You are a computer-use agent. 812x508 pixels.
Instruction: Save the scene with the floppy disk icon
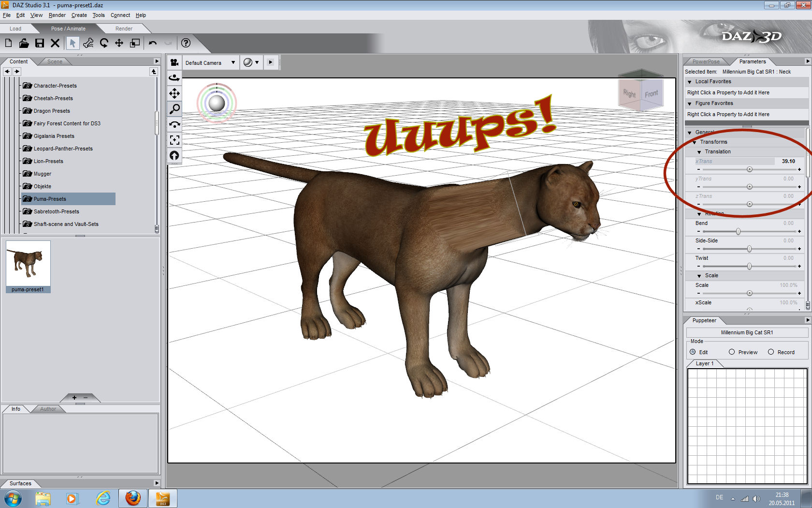click(x=40, y=43)
